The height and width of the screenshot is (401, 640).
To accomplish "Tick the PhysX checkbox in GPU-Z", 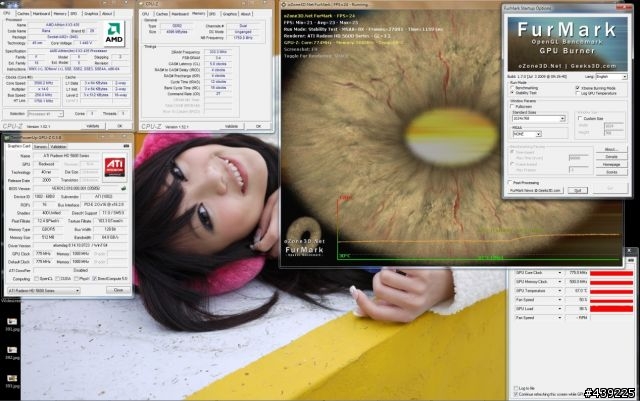I will 76,278.
